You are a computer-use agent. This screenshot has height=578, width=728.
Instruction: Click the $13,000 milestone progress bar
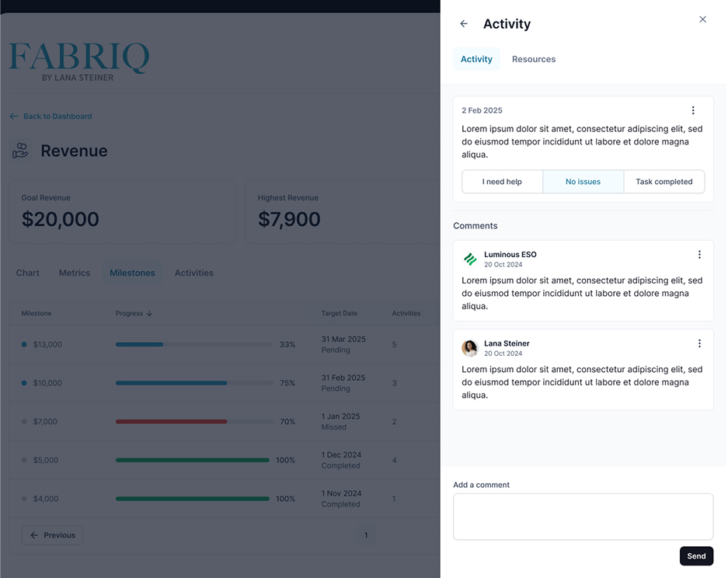coord(194,344)
